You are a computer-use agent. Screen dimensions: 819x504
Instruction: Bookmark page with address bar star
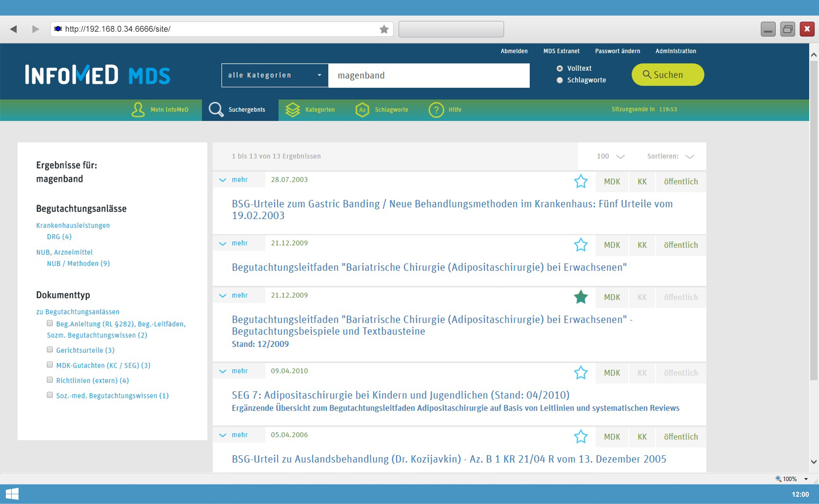click(x=384, y=29)
